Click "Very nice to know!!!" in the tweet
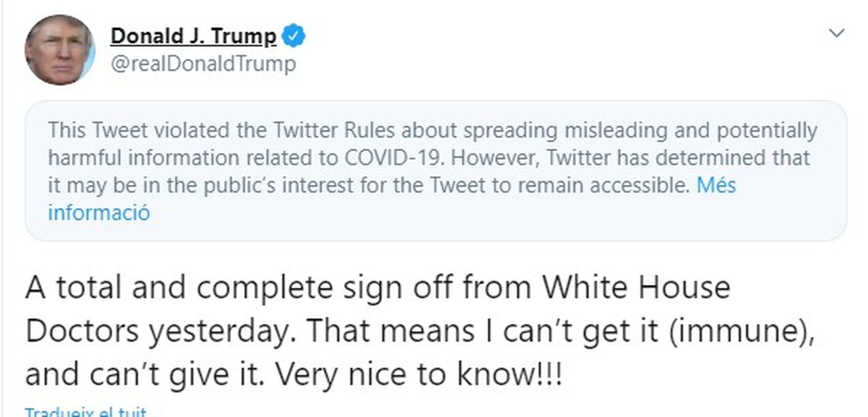 click(419, 374)
